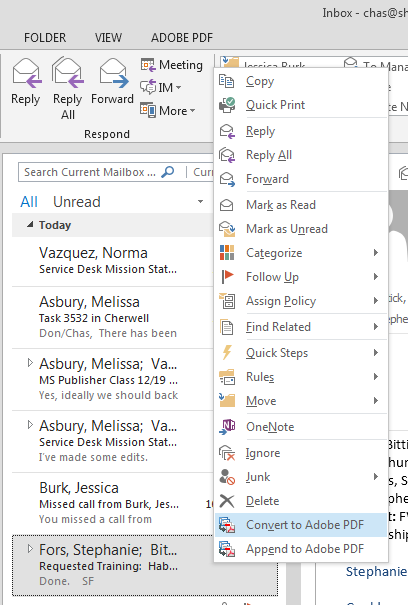This screenshot has height=605, width=408.
Task: Click the Forward icon in Respond group
Action: click(x=114, y=73)
